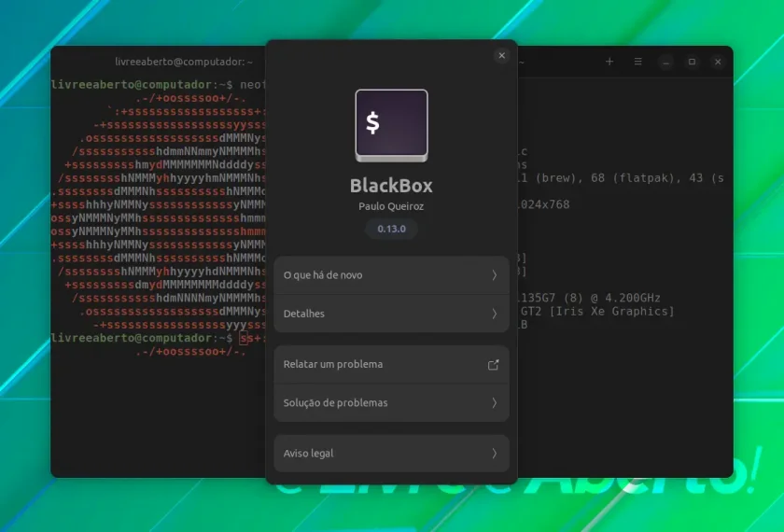
Task: Close the terminal window
Action: coord(718,62)
